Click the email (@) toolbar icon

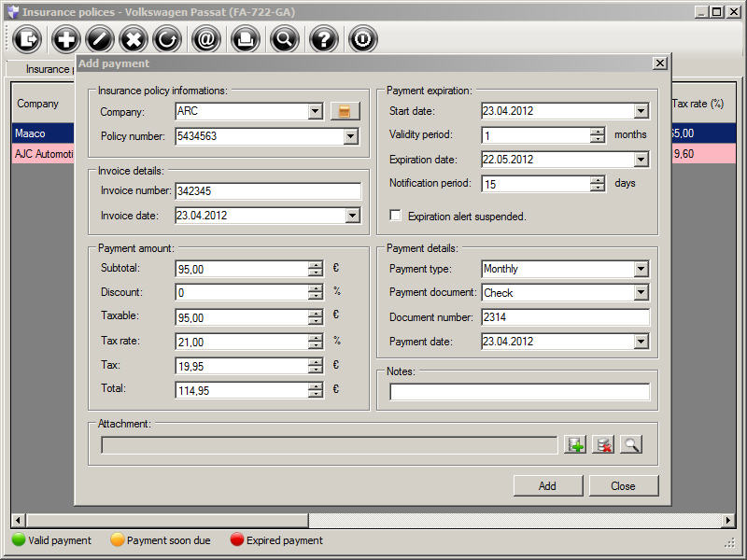(x=206, y=39)
